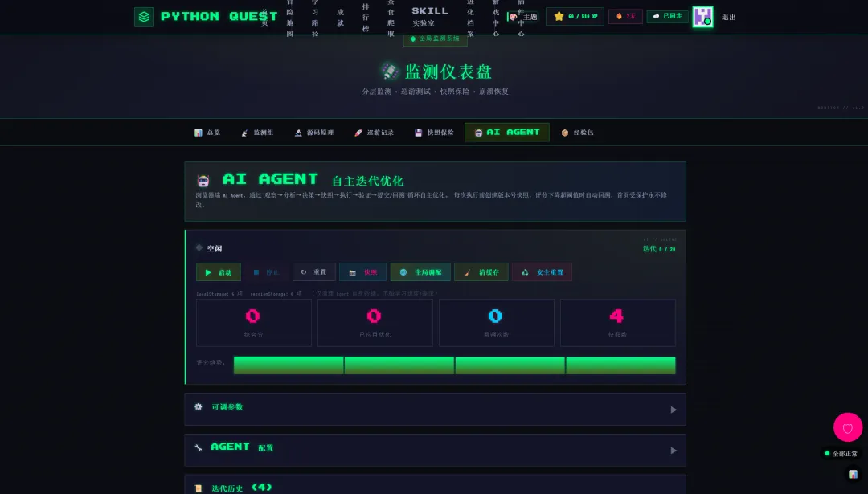Switch to the 总览 tab

click(x=207, y=133)
